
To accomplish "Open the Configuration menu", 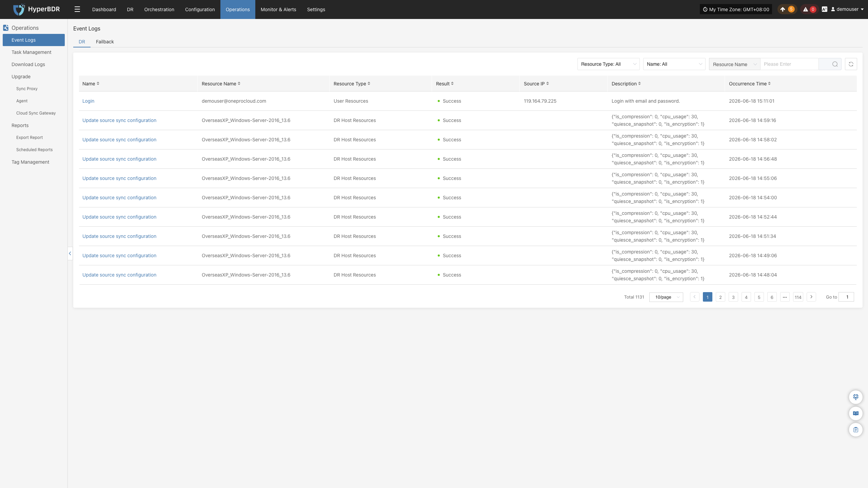I will coord(200,9).
